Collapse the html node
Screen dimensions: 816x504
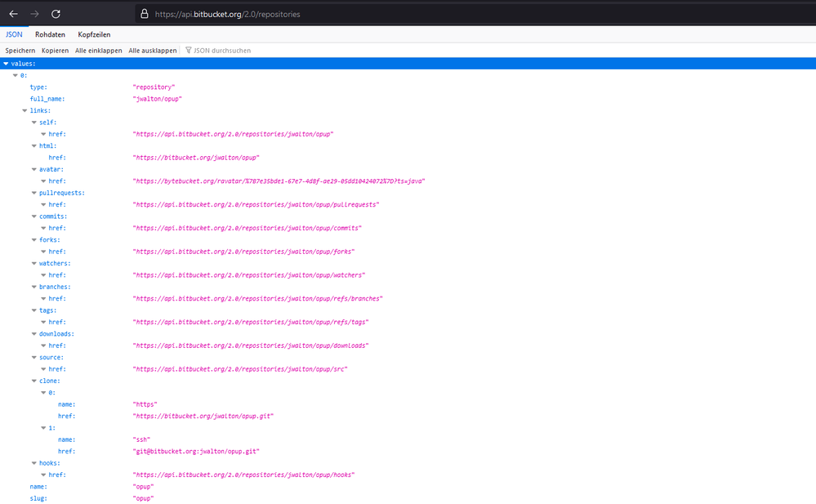pyautogui.click(x=33, y=145)
